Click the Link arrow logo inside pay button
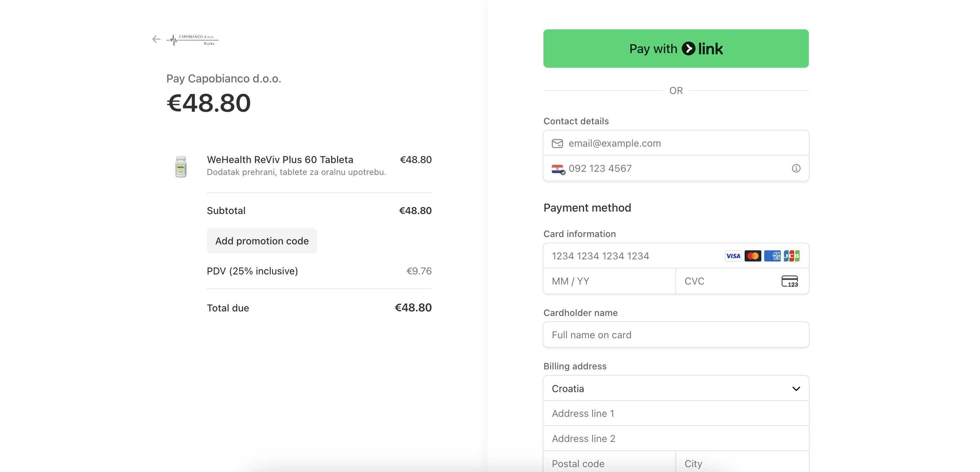The image size is (980, 472). (689, 49)
